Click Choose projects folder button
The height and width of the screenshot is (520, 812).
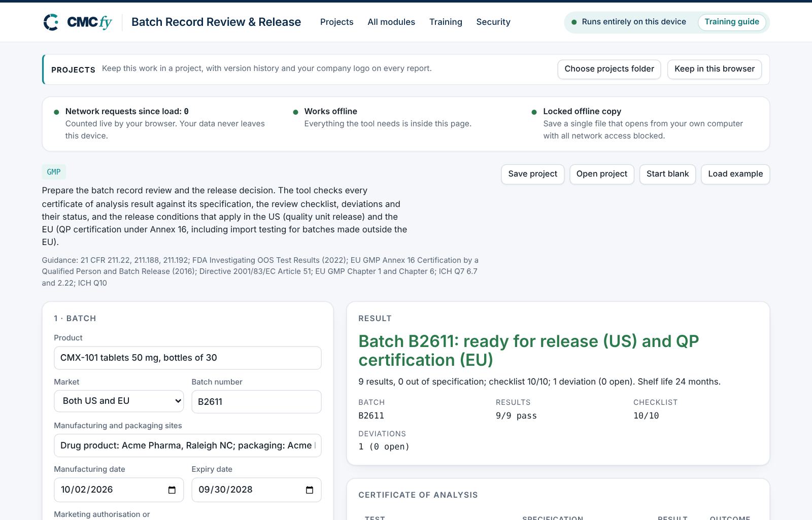(x=609, y=69)
